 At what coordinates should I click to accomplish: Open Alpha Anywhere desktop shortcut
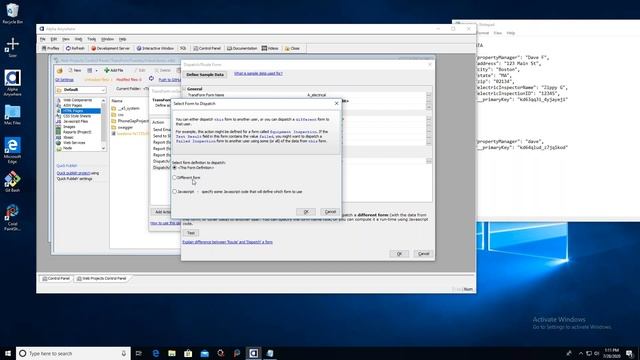coord(12,82)
